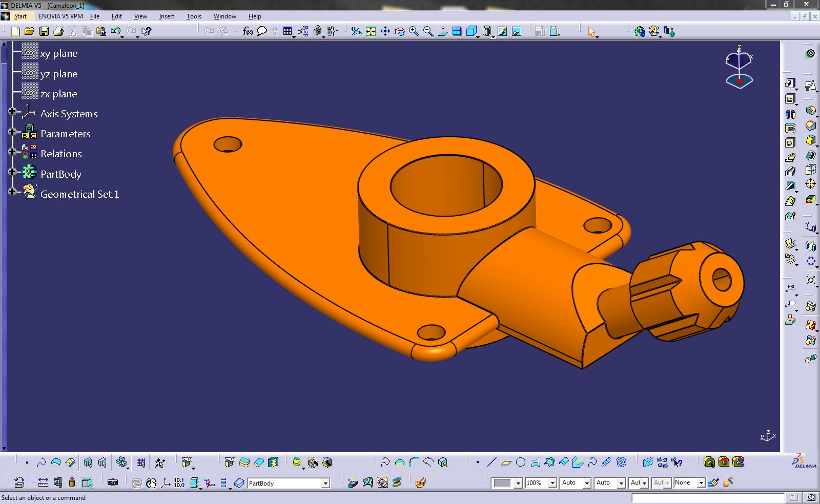
Task: Open the graphic color swatch dropdown
Action: click(x=518, y=483)
